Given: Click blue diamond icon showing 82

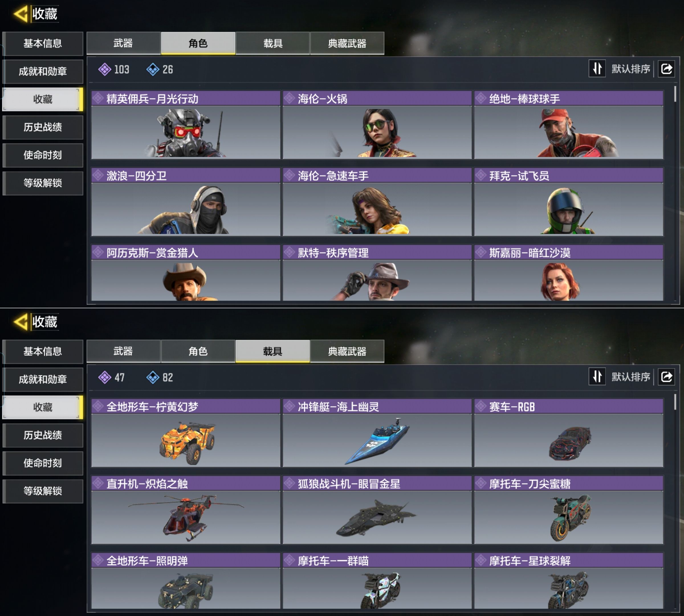Looking at the screenshot, I should click(152, 377).
